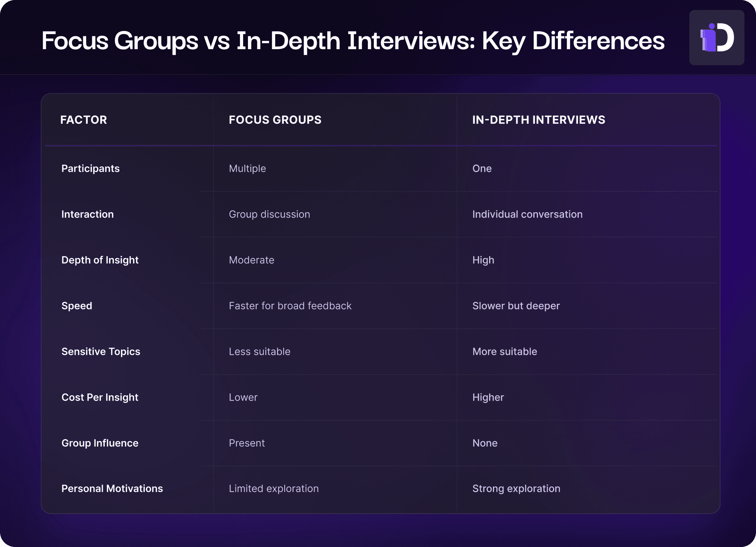Click the 'Sensitive Topics' row label
Viewport: 756px width, 547px height.
[x=101, y=352]
